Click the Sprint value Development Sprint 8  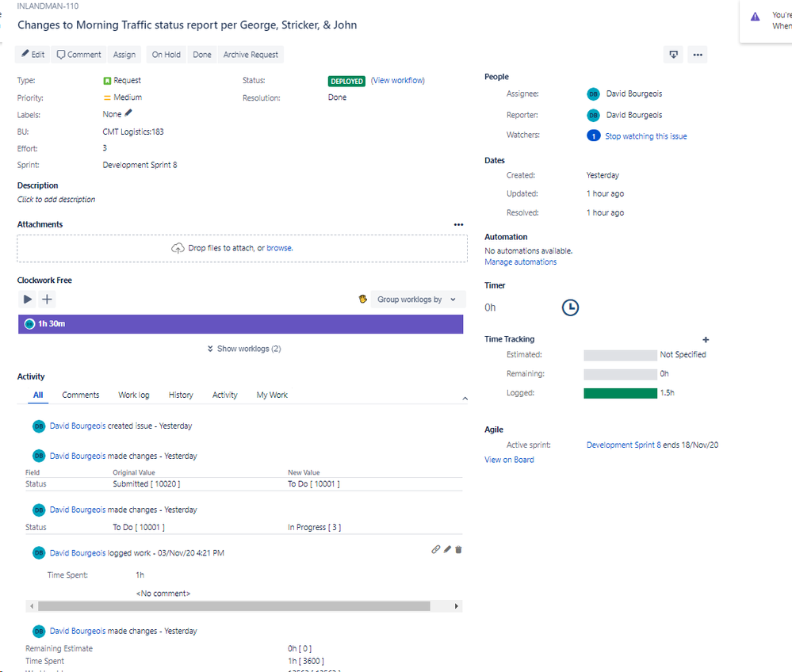tap(140, 165)
